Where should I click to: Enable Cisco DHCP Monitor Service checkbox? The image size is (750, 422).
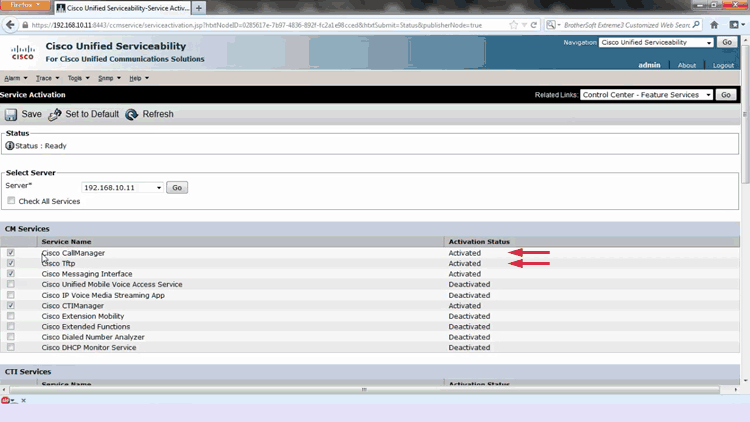point(11,347)
